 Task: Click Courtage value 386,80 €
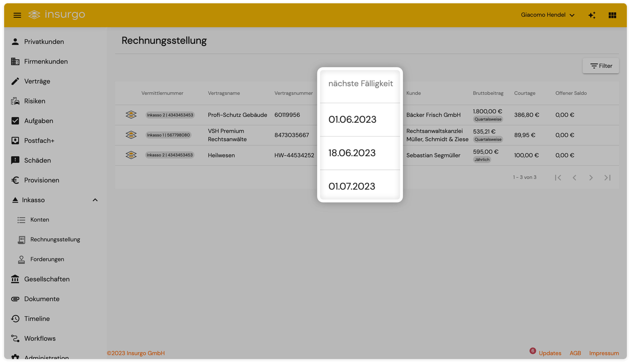pyautogui.click(x=526, y=115)
